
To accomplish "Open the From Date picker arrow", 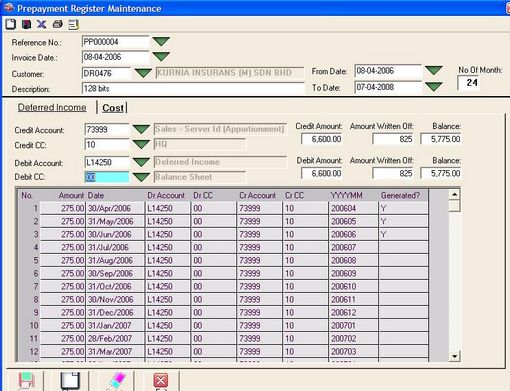I will point(434,70).
